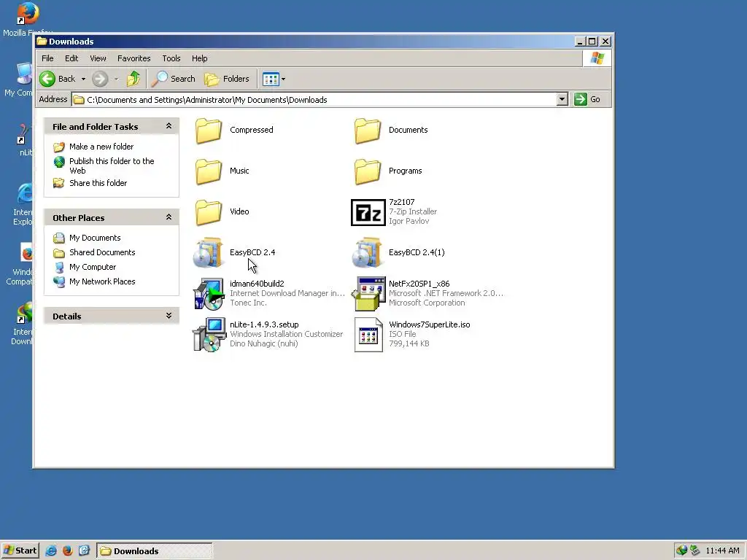Screen dimensions: 747x560
Task: Open My Computer from Other Places
Action: [x=93, y=267]
